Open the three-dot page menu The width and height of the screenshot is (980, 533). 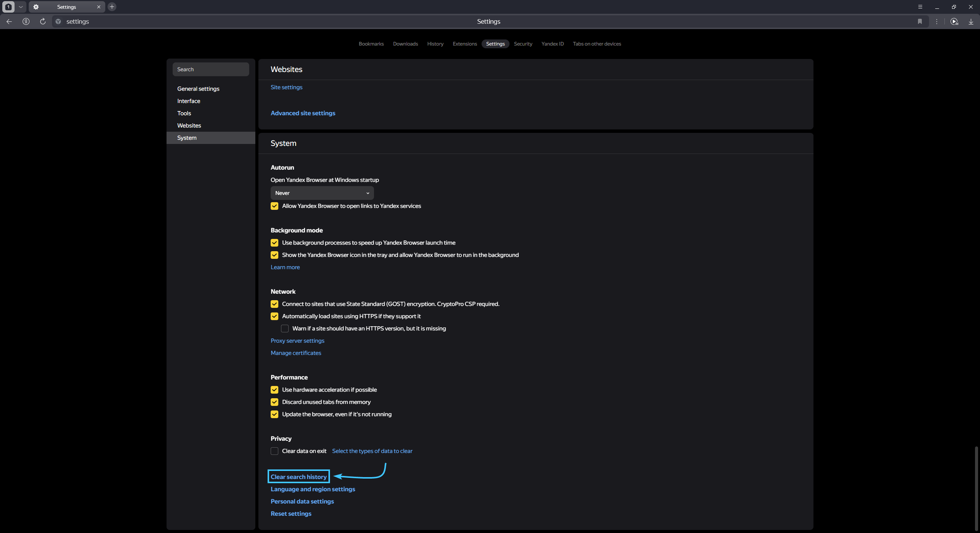tap(937, 21)
